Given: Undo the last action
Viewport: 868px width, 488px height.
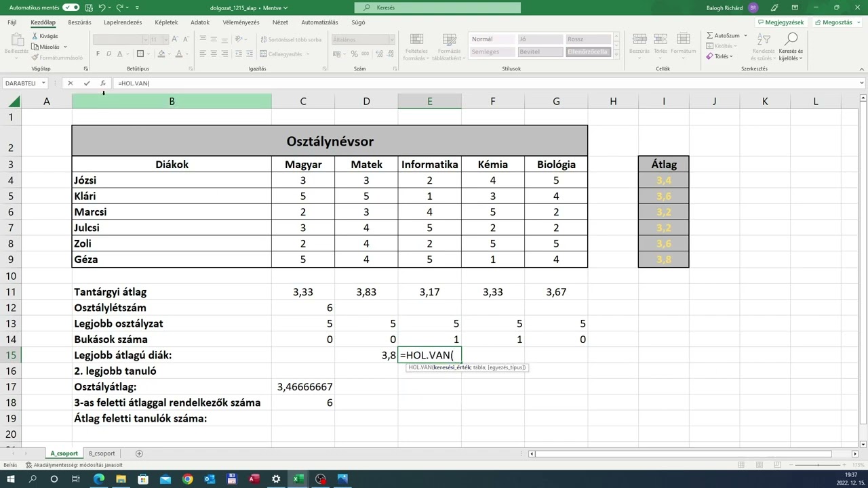Looking at the screenshot, I should (102, 7).
